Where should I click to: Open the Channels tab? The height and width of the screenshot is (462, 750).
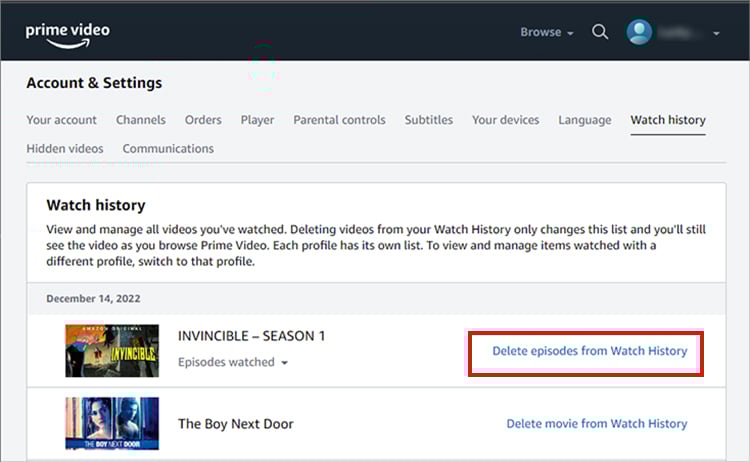[141, 120]
